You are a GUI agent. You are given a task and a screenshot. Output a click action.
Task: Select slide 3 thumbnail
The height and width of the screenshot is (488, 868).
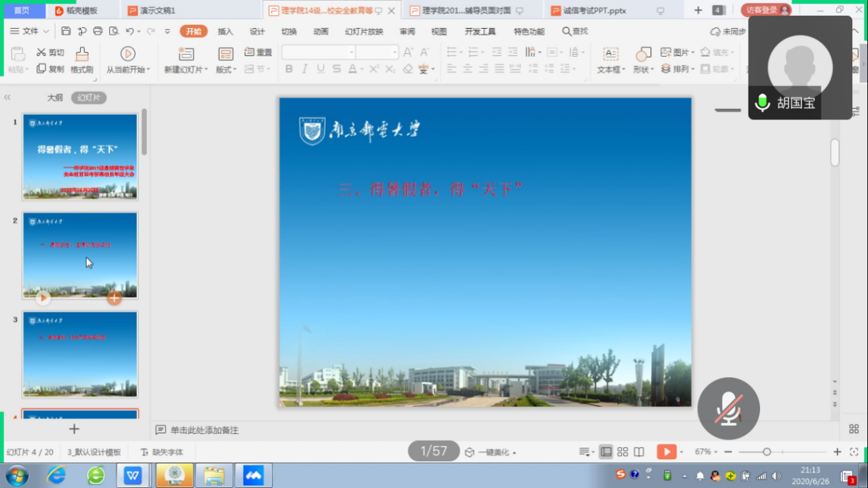[x=80, y=354]
